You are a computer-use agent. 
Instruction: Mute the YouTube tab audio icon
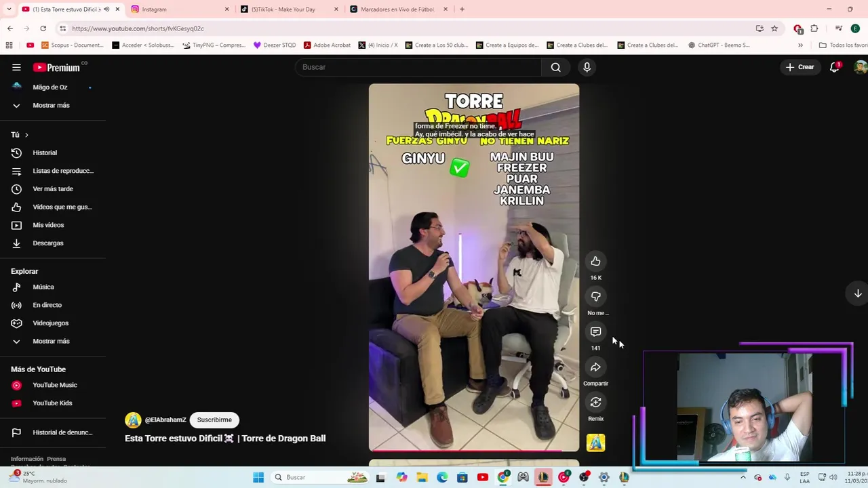[x=106, y=9]
